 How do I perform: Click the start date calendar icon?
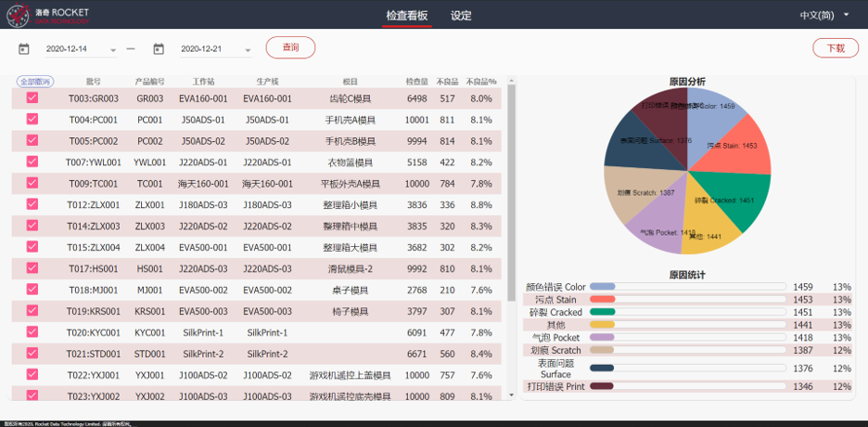pyautogui.click(x=24, y=49)
